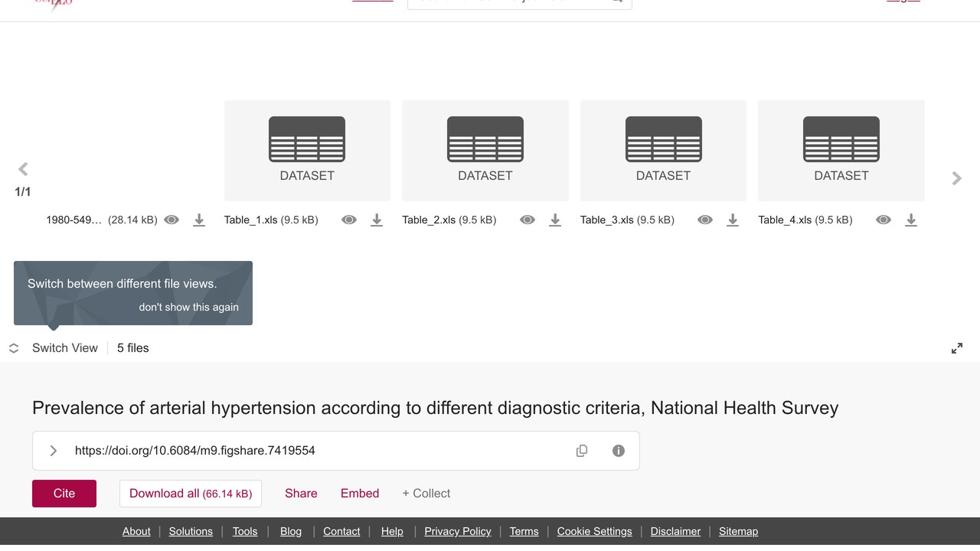The height and width of the screenshot is (551, 980).
Task: Open Privacy Policy footer link
Action: coord(458,531)
